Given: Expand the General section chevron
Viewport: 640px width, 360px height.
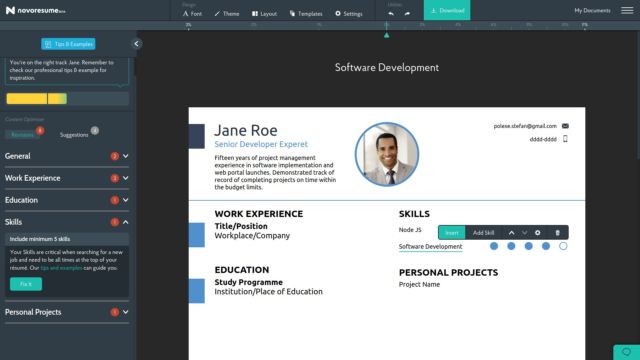Looking at the screenshot, I should [x=126, y=156].
